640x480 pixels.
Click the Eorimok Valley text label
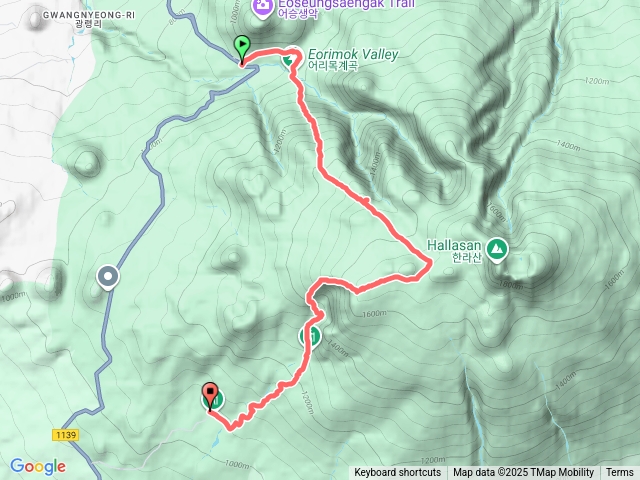353,59
